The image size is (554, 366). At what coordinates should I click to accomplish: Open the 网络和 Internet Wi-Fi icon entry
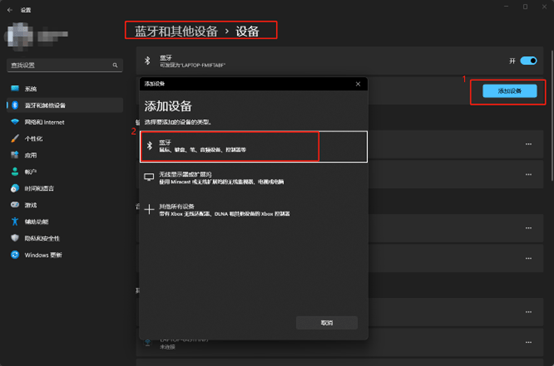[65, 122]
